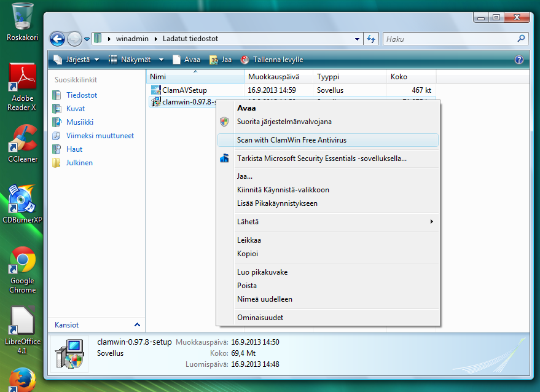Sort by the Nimi column header
The height and width of the screenshot is (392, 540).
(x=195, y=76)
